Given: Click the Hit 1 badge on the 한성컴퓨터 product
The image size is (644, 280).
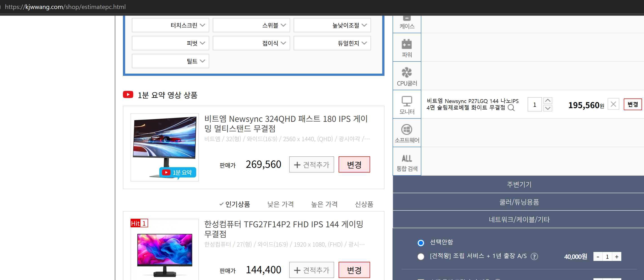Looking at the screenshot, I should [x=139, y=223].
